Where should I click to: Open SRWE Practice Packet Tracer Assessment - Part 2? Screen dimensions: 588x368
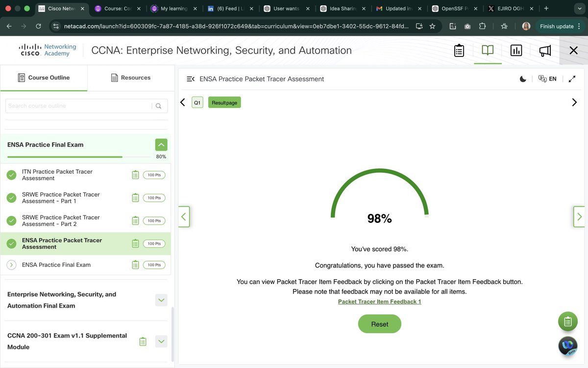point(61,221)
